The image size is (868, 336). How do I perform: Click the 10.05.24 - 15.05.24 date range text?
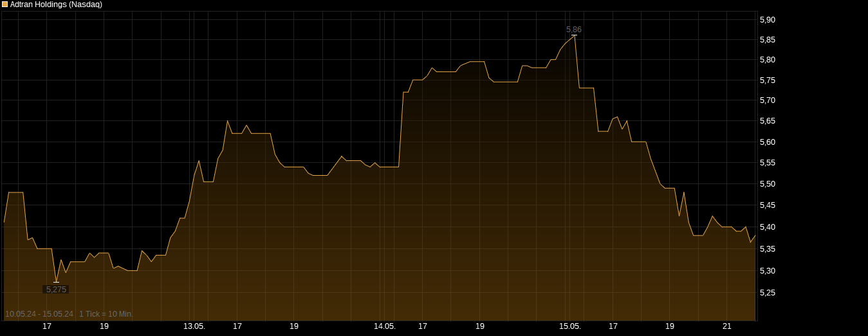[39, 314]
